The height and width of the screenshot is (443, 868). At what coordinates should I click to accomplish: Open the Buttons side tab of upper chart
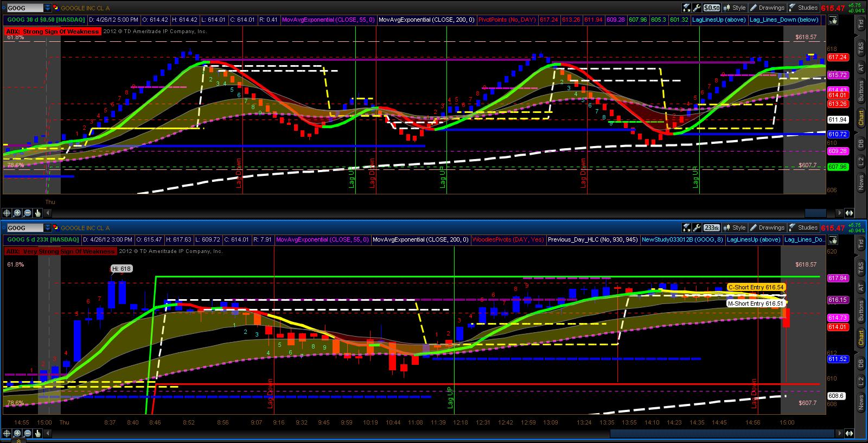(x=861, y=91)
